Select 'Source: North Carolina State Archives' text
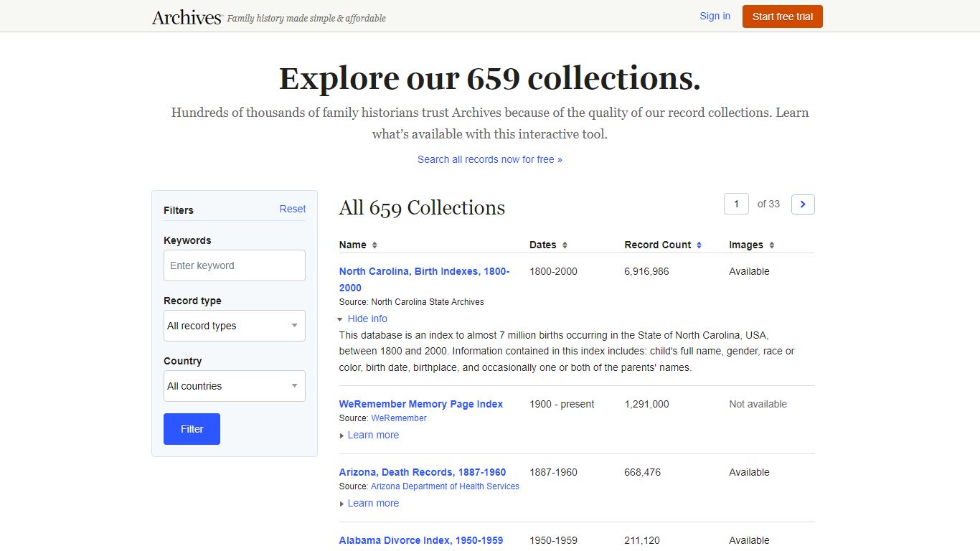The image size is (980, 551). 412,302
